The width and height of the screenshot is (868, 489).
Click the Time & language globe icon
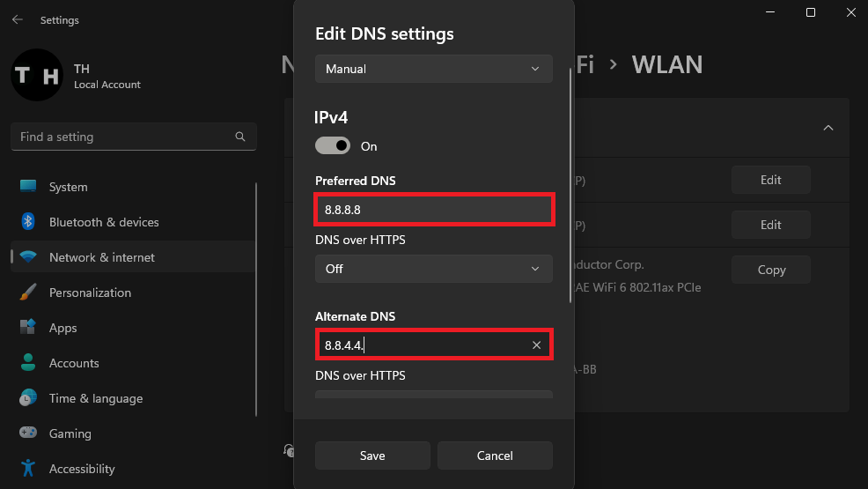point(28,398)
